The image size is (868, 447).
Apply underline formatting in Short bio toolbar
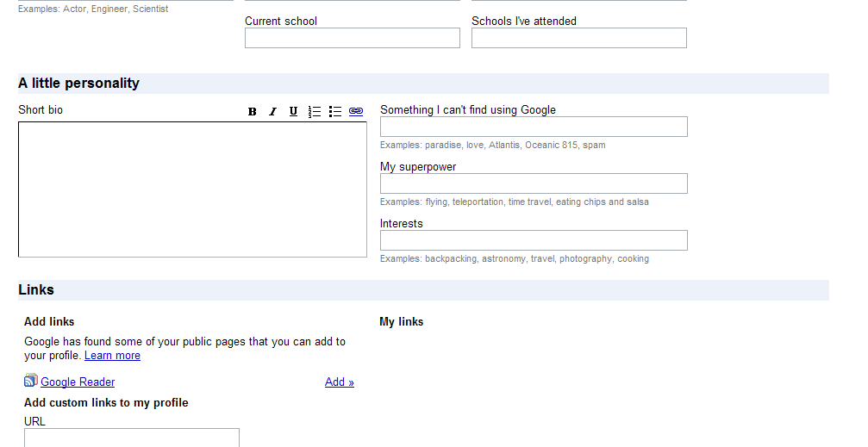coord(293,112)
